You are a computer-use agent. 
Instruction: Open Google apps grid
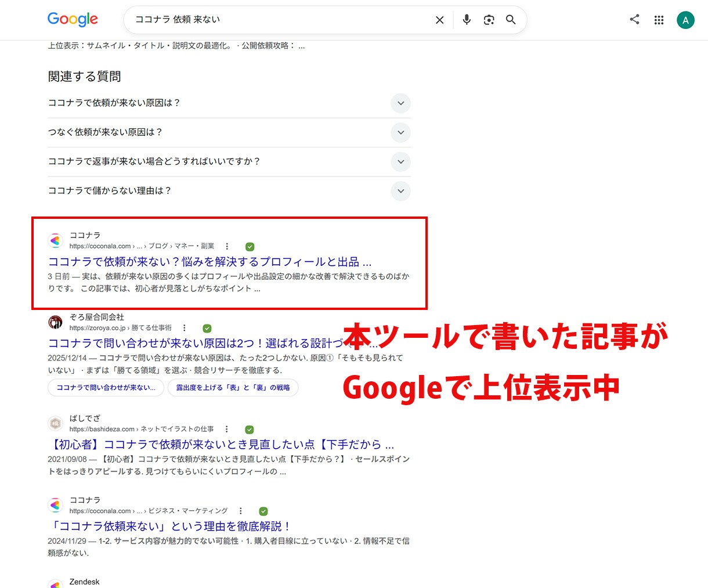(659, 20)
